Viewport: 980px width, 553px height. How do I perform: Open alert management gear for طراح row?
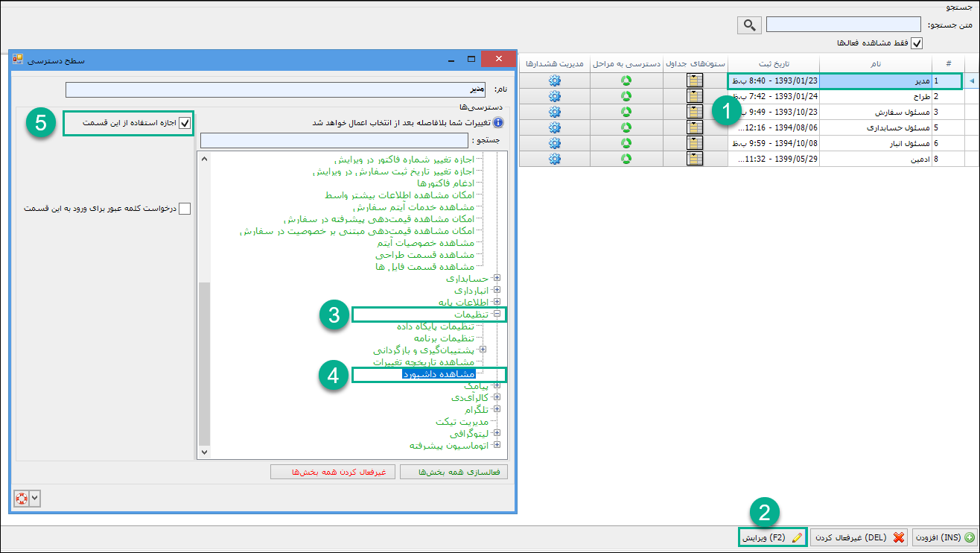[554, 96]
